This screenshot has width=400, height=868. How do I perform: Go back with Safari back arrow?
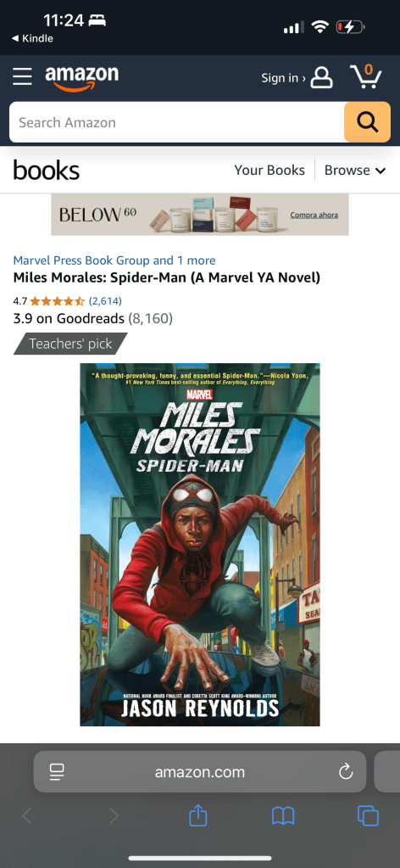[26, 816]
